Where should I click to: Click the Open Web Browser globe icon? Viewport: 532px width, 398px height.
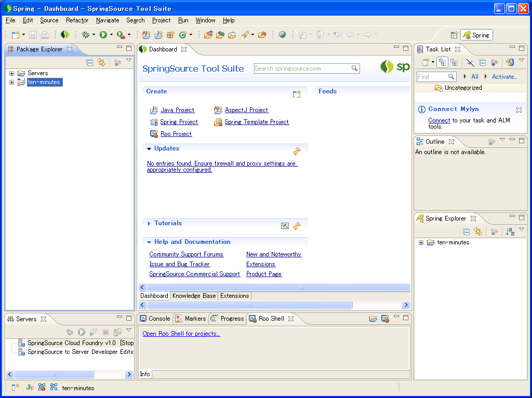click(x=282, y=35)
